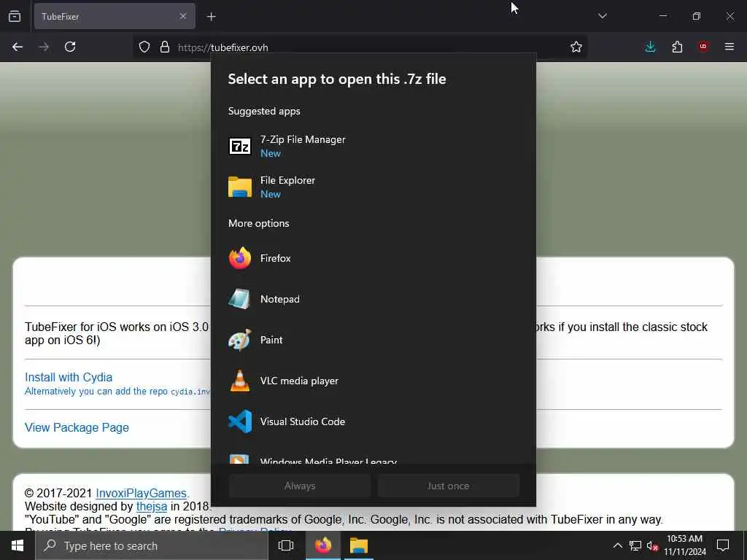Image resolution: width=747 pixels, height=560 pixels.
Task: Open the Windows Start menu
Action: point(18,545)
